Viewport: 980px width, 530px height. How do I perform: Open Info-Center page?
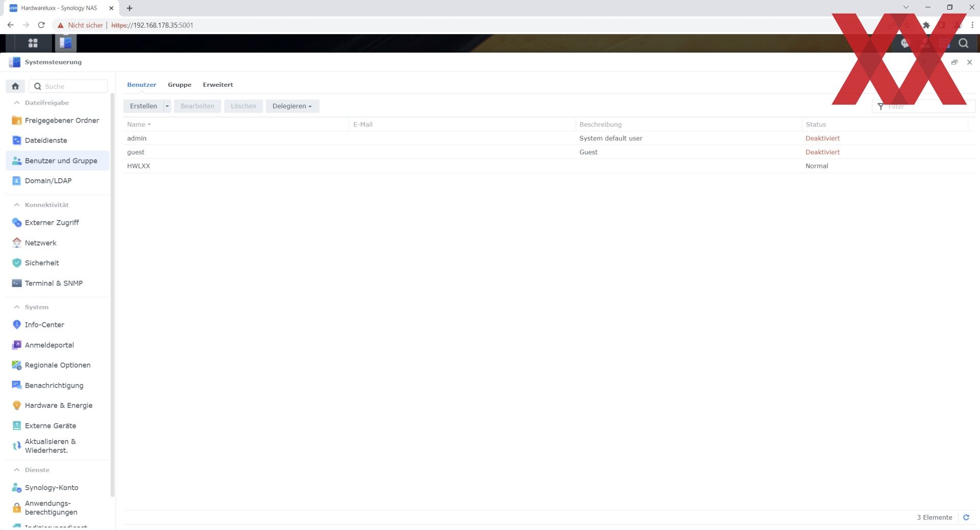click(x=58, y=325)
